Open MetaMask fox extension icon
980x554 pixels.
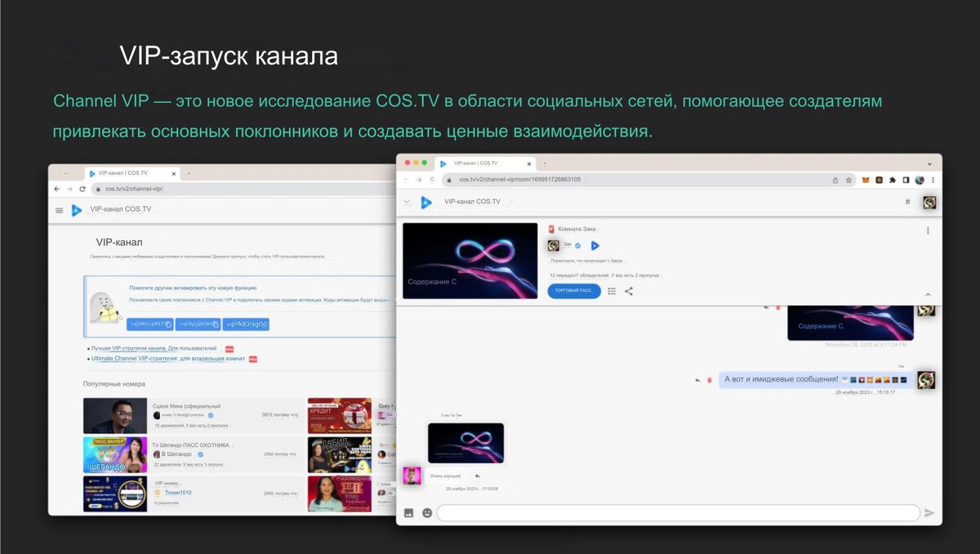(x=867, y=180)
